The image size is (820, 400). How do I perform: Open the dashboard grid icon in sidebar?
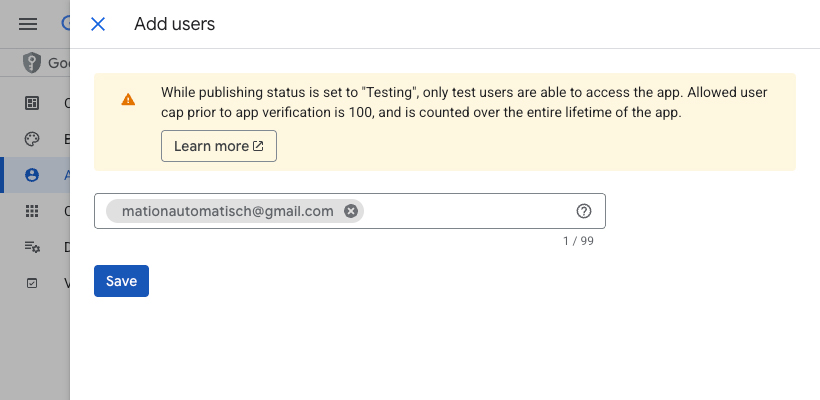[32, 103]
